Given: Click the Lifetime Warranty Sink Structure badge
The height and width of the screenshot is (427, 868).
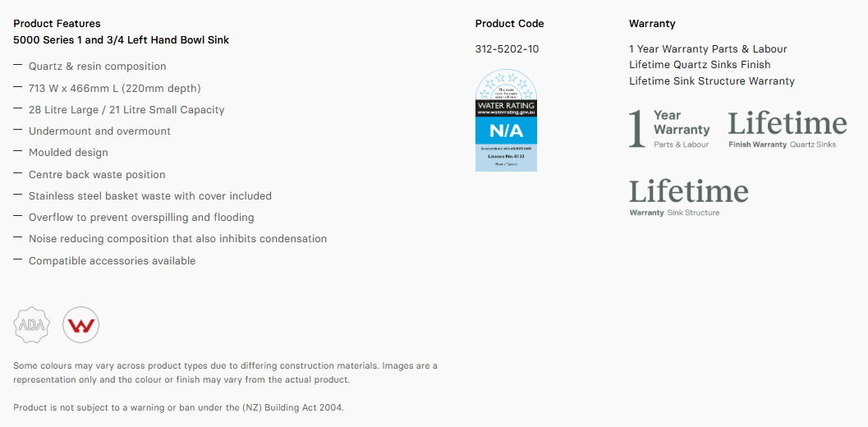Looking at the screenshot, I should (x=688, y=197).
